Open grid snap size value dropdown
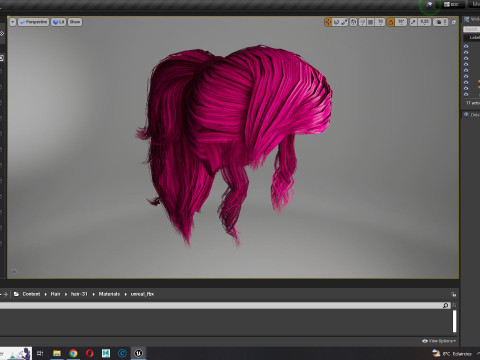Screen dimensions: 480x360 click(x=380, y=22)
